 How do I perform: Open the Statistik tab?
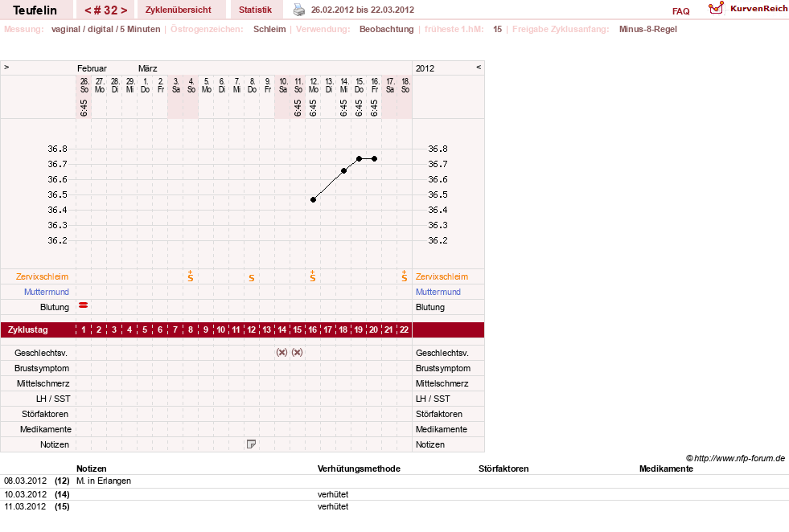coord(255,10)
